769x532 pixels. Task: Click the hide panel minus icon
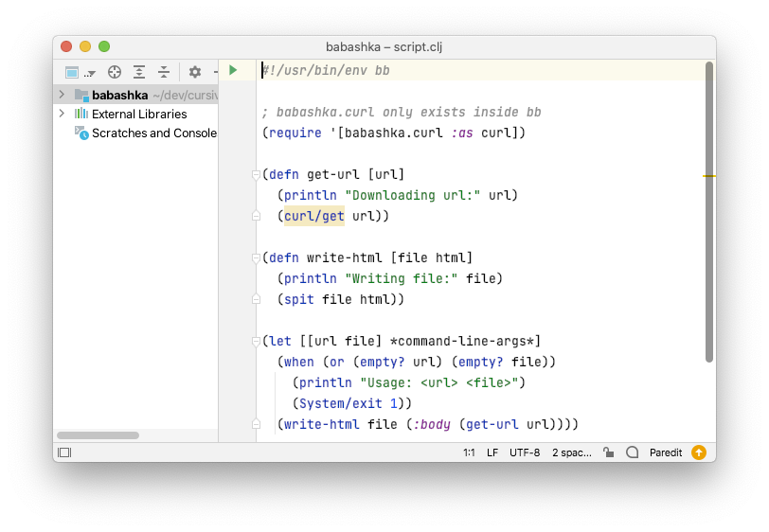[x=216, y=73]
